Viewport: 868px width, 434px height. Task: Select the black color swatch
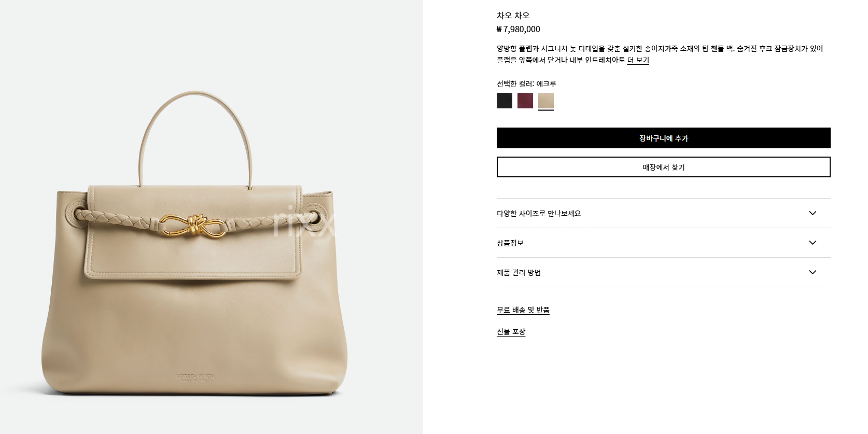(505, 101)
